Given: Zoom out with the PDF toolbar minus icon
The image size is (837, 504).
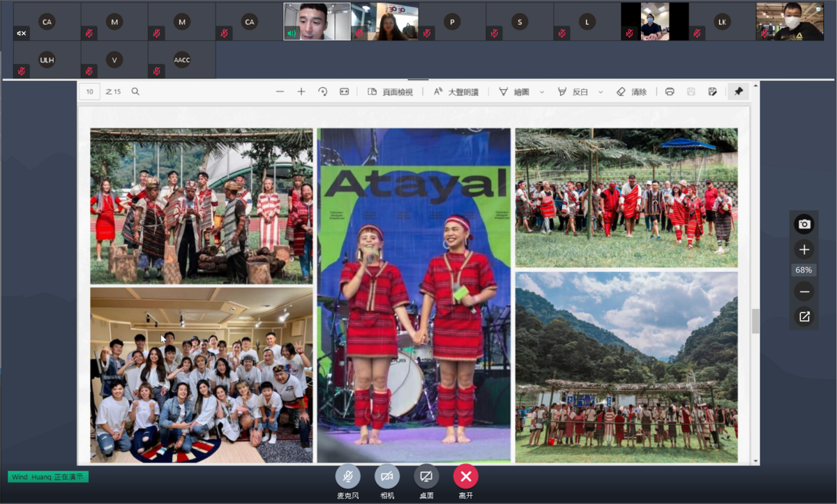Looking at the screenshot, I should click(280, 91).
